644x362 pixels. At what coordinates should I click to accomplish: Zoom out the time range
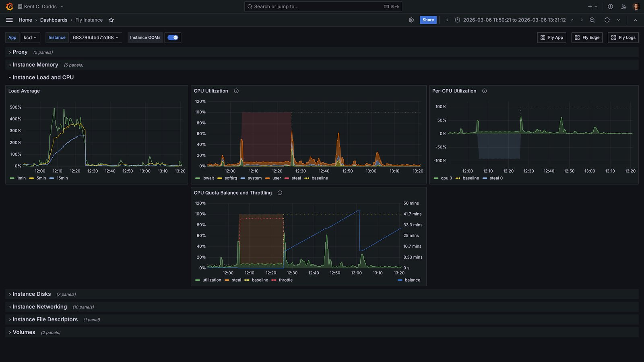point(592,20)
